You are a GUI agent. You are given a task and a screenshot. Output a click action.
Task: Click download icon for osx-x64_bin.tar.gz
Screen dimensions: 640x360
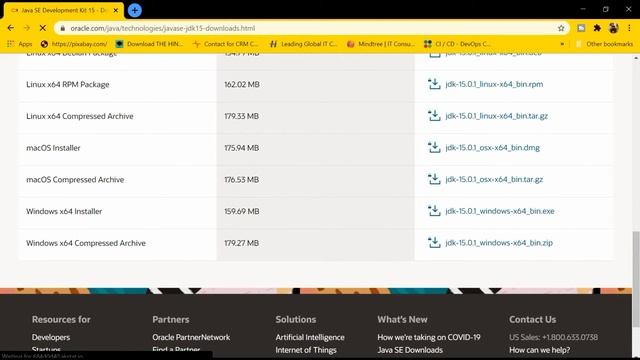pos(434,179)
